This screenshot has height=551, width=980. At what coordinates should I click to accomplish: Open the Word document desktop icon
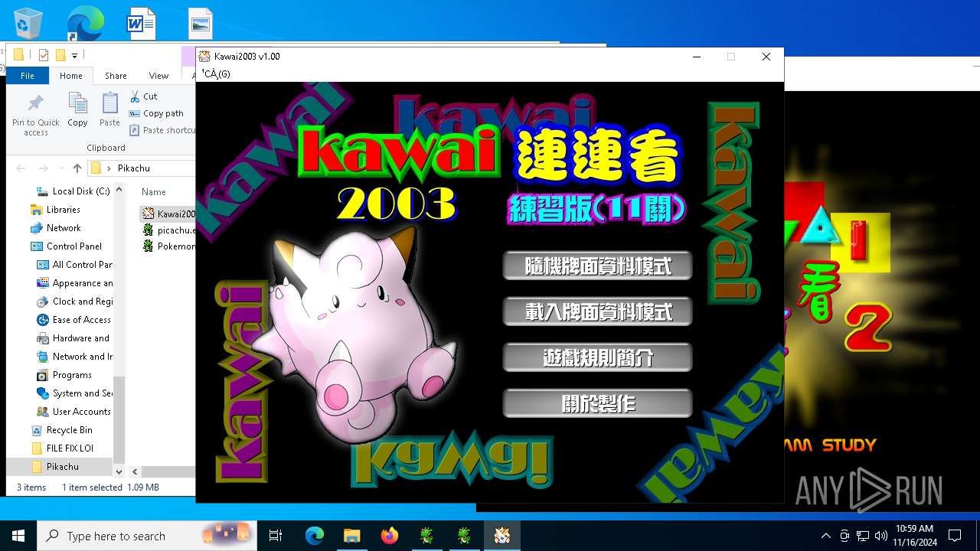142,23
